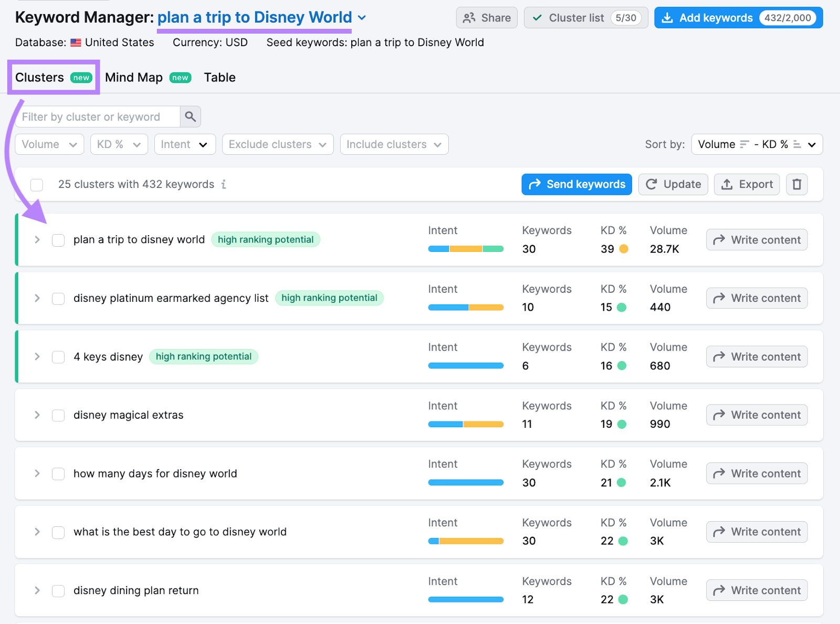Open the Sort by dropdown

757,144
